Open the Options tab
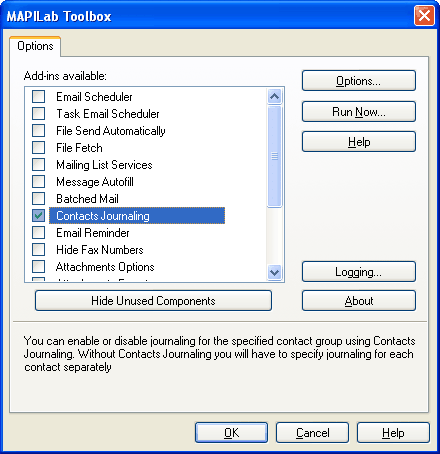 pyautogui.click(x=35, y=46)
